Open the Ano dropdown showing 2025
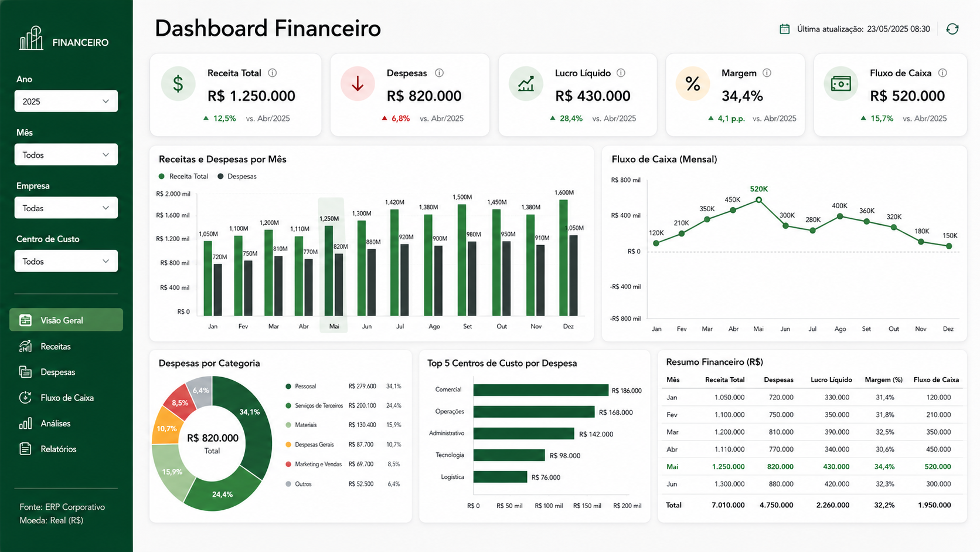980x552 pixels. [66, 101]
